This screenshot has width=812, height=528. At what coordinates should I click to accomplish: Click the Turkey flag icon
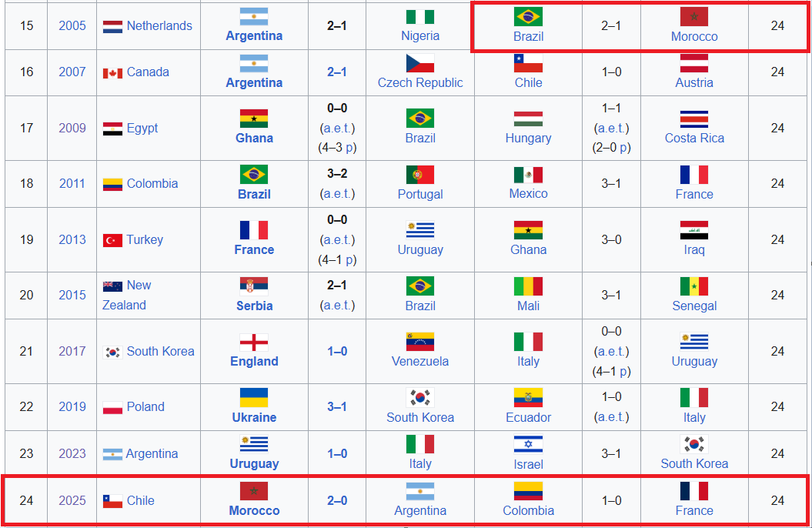click(112, 240)
